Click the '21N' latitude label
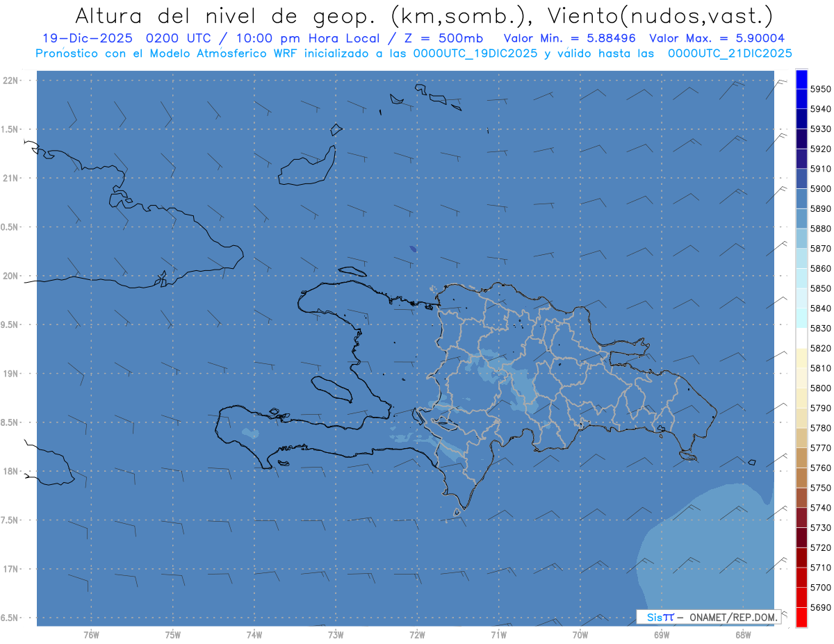 pyautogui.click(x=11, y=179)
